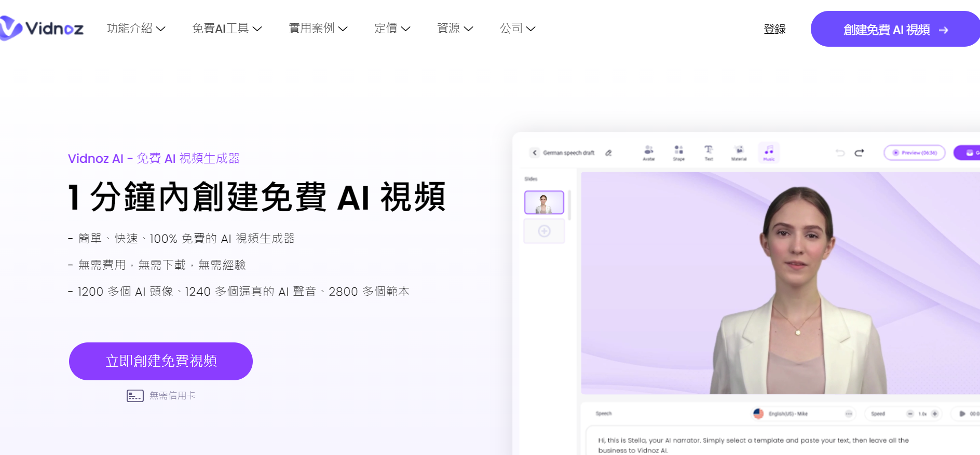Click the undo arrow icon
Viewport: 980px width, 455px height.
tap(840, 153)
